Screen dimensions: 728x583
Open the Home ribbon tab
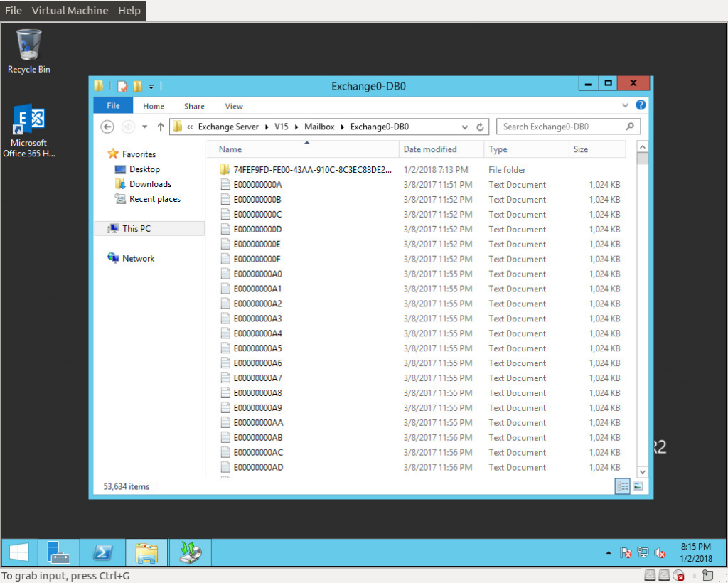click(x=154, y=107)
